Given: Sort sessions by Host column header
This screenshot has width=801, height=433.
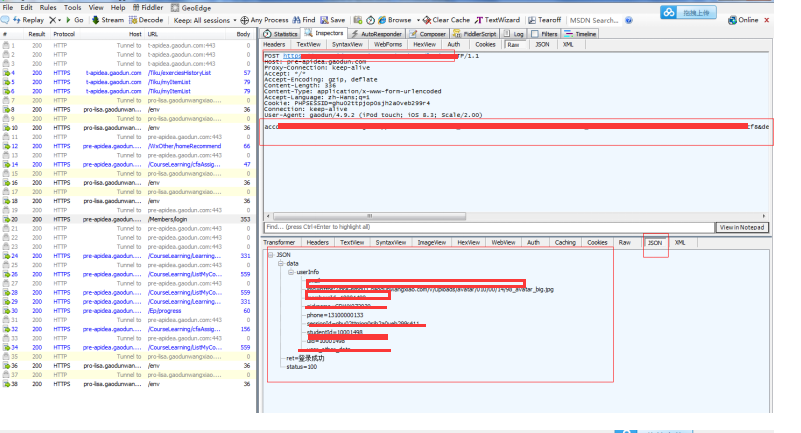Looking at the screenshot, I should [x=135, y=34].
